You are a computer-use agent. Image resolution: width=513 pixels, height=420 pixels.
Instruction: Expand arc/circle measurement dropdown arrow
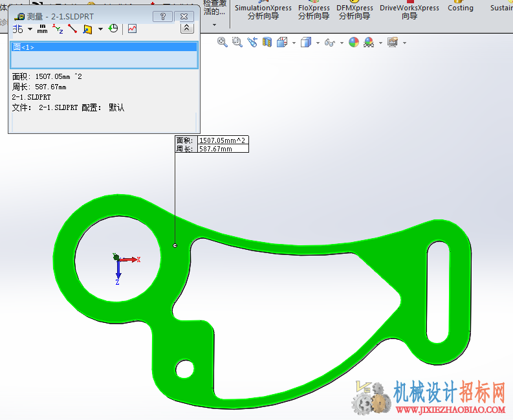tap(30, 29)
